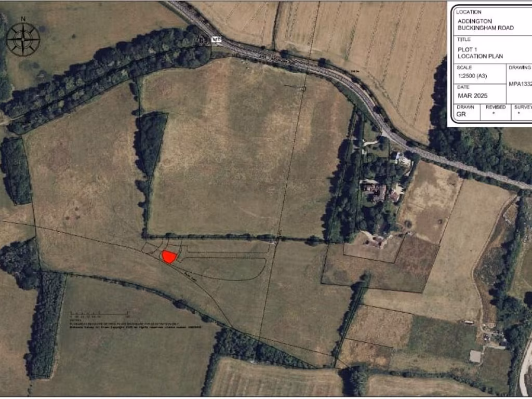
Task: Select the 1:2500 (A3) scale value
Action: [x=472, y=76]
